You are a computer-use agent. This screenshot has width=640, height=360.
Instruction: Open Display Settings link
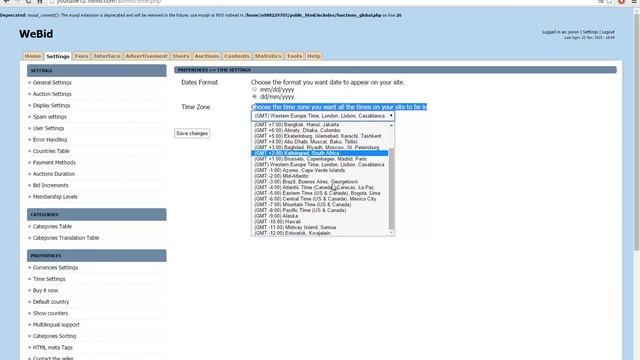(x=51, y=105)
